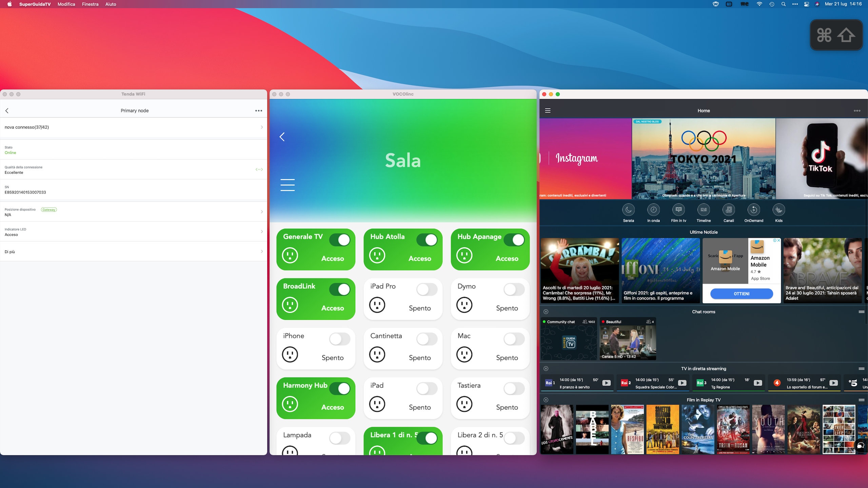
Task: Open Tenda WiFi three-dot options
Action: coord(258,110)
